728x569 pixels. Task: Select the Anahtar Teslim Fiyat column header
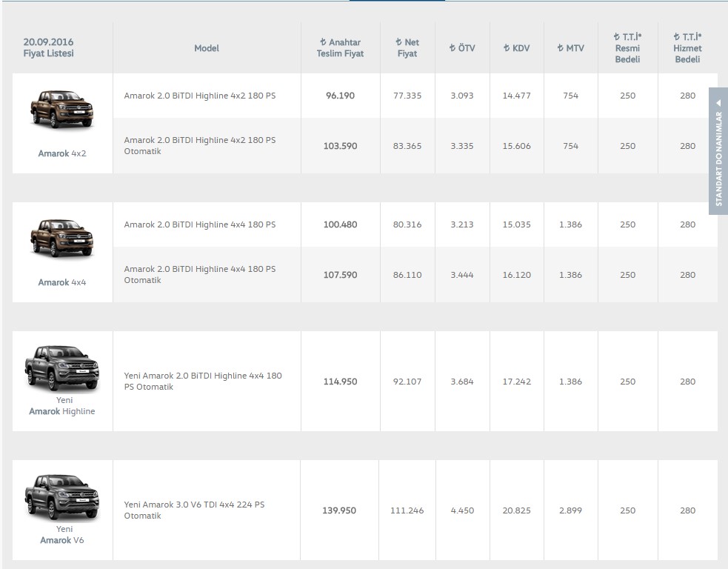[340, 48]
